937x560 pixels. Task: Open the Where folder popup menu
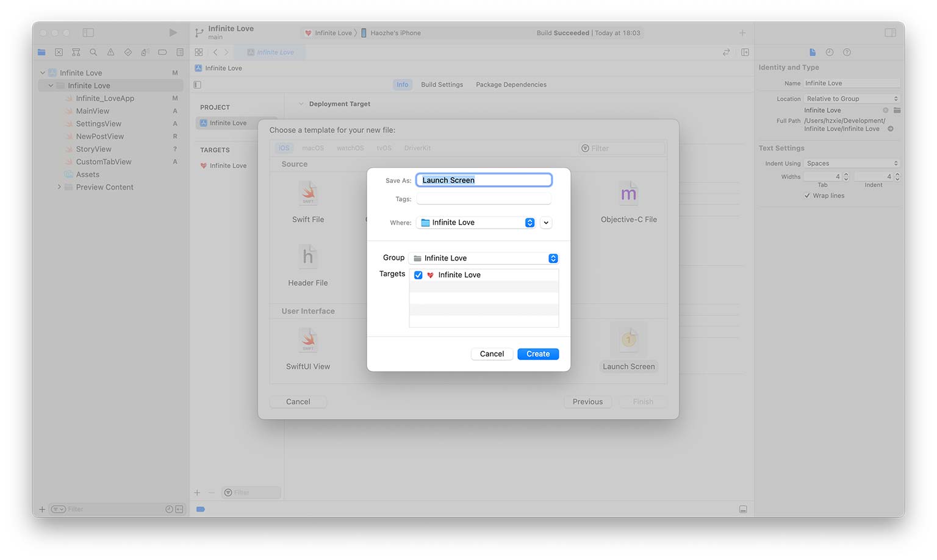click(x=476, y=223)
